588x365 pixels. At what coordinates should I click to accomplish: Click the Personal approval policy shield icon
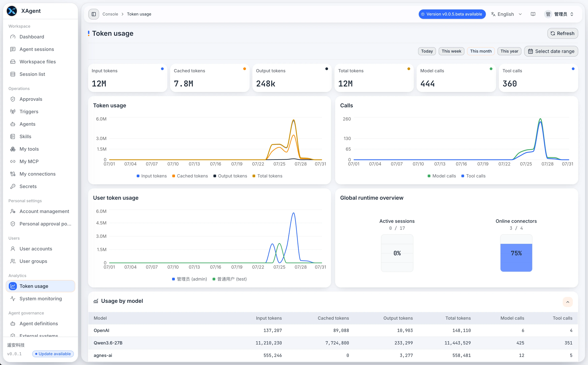13,224
